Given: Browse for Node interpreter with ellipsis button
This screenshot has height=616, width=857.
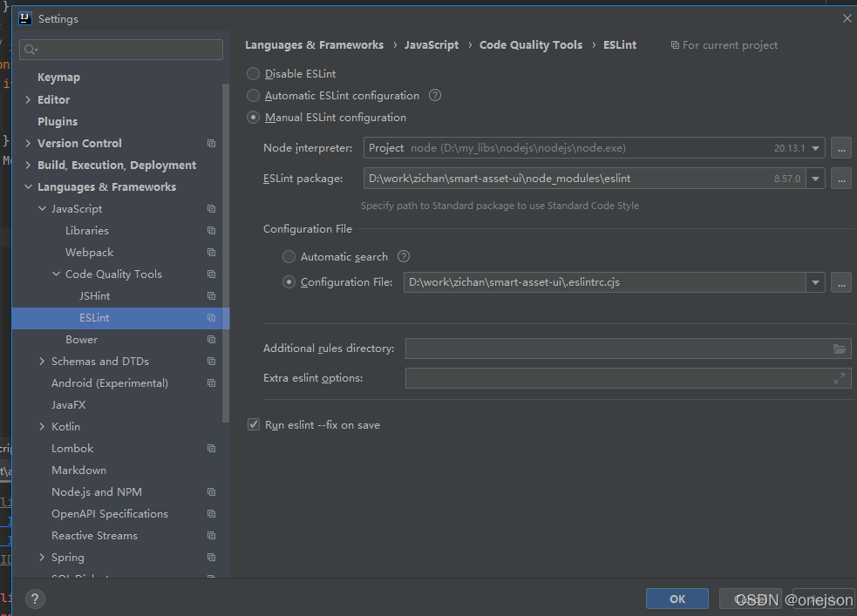Looking at the screenshot, I should pyautogui.click(x=841, y=148).
